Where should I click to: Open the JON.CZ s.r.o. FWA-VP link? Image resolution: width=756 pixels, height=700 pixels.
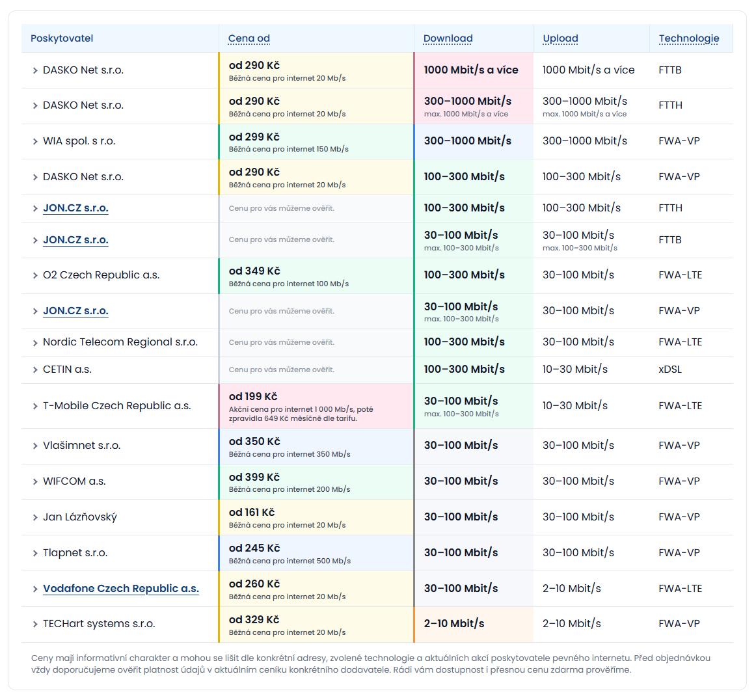coord(75,311)
